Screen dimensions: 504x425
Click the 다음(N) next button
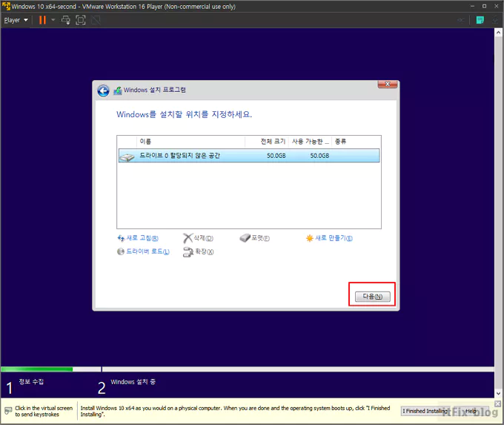click(x=373, y=296)
